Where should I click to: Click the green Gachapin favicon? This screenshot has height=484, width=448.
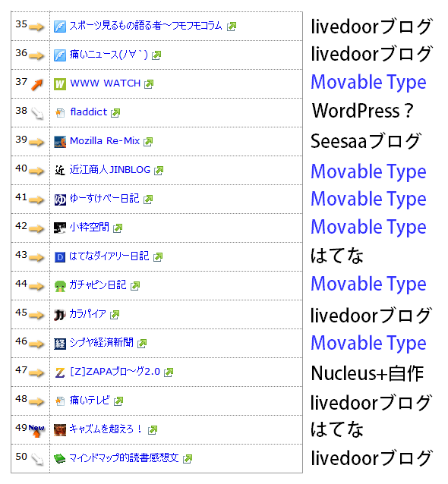[60, 286]
